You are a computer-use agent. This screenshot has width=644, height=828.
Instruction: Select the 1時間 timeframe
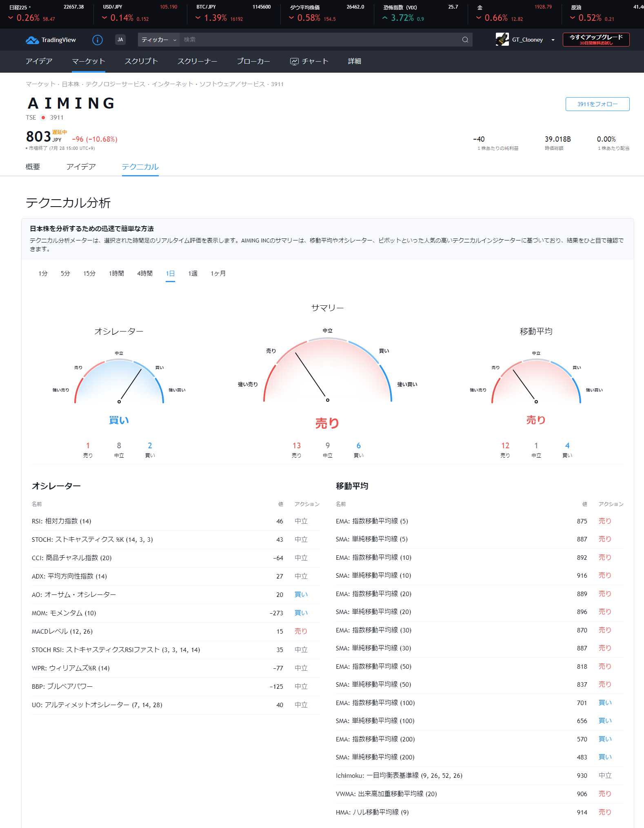click(x=116, y=274)
